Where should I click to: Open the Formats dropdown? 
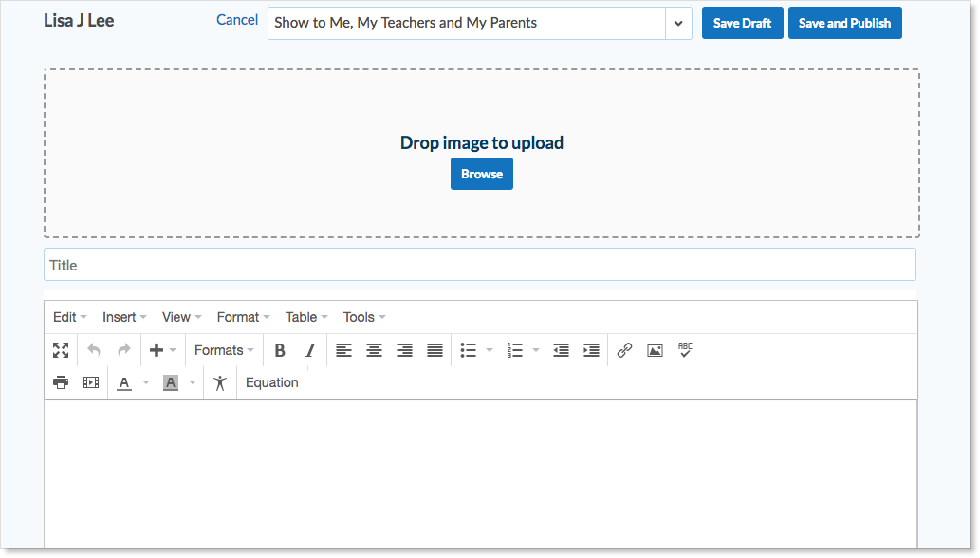[224, 350]
